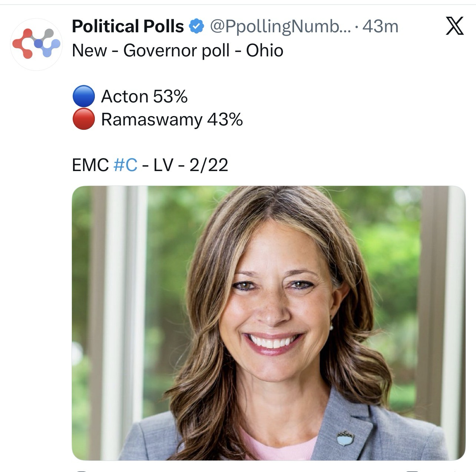The width and height of the screenshot is (476, 472).
Task: Open the Political Polls display name
Action: pos(128,26)
